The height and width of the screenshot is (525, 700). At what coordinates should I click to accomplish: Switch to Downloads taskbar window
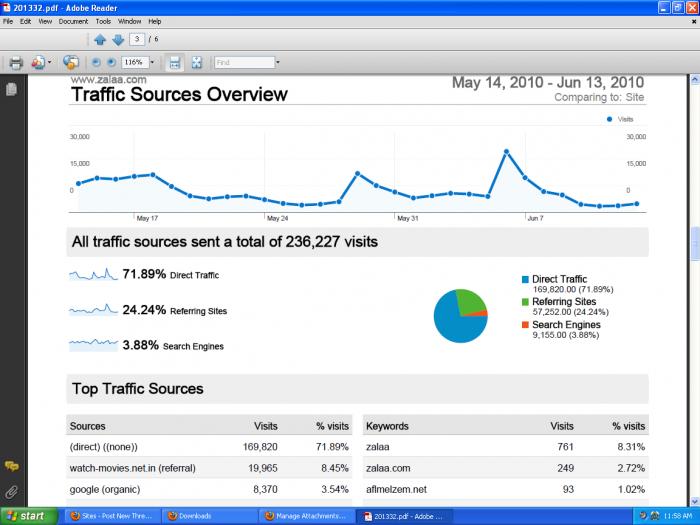tap(209, 516)
